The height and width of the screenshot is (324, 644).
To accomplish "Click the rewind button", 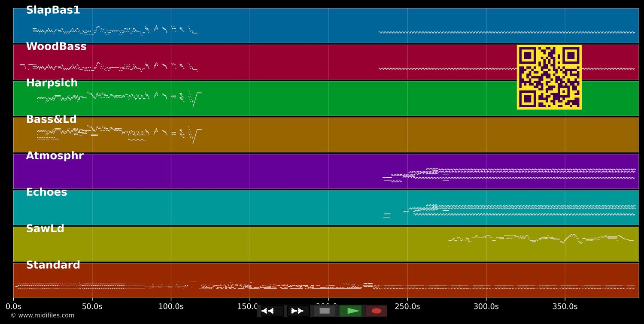I will click(272, 311).
